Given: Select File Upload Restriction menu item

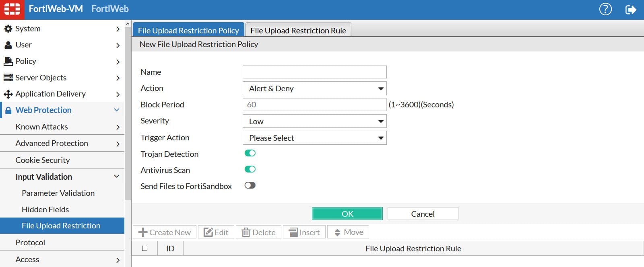Looking at the screenshot, I should pyautogui.click(x=62, y=226).
